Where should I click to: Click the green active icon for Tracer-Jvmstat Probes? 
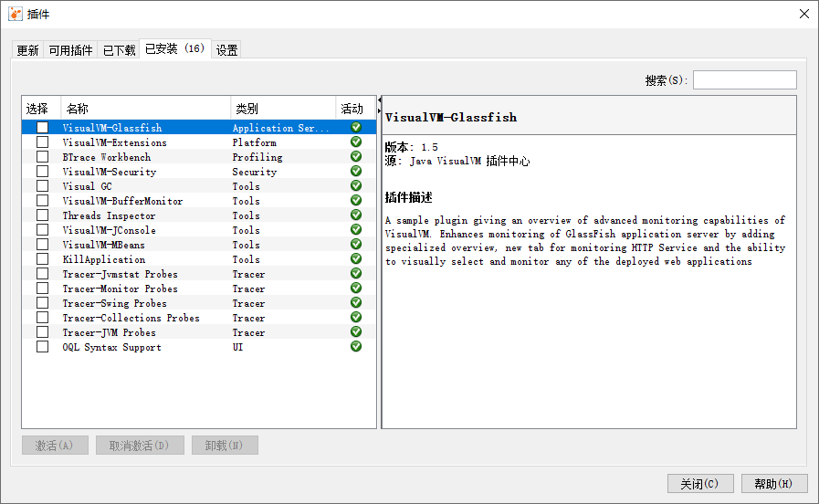pos(356,274)
